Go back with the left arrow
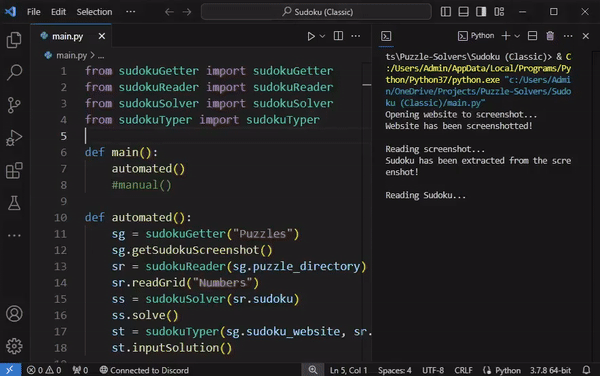This screenshot has height=376, width=600. (x=169, y=12)
